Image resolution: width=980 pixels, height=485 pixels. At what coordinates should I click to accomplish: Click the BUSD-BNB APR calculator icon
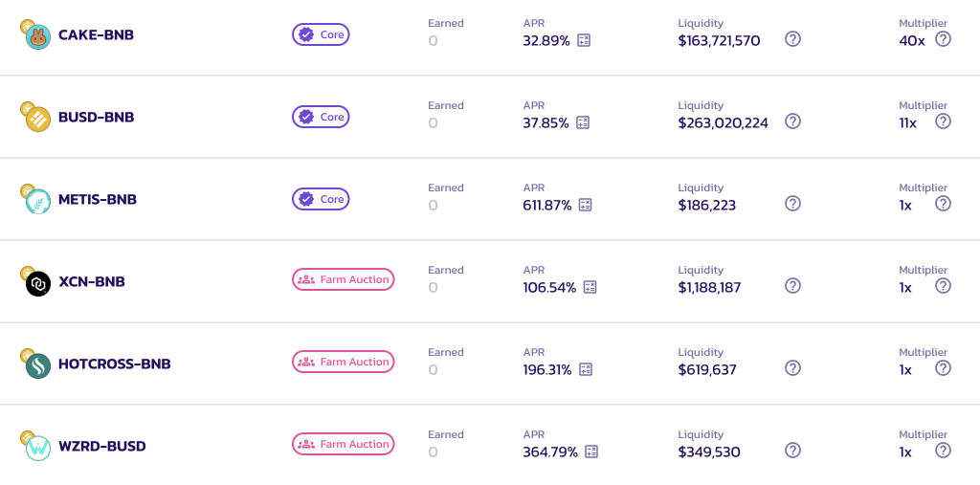pyautogui.click(x=584, y=122)
